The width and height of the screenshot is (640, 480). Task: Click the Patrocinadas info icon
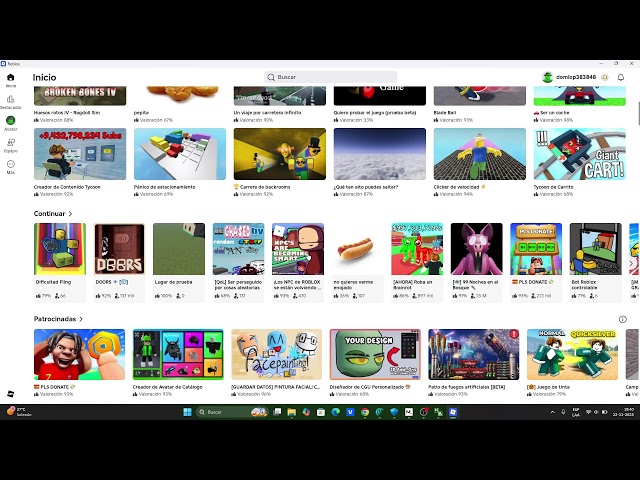[x=622, y=319]
